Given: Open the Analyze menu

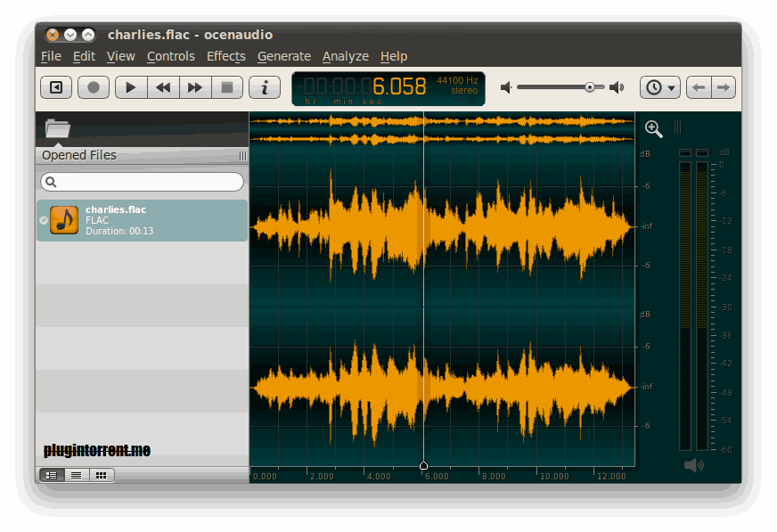Looking at the screenshot, I should coord(346,56).
